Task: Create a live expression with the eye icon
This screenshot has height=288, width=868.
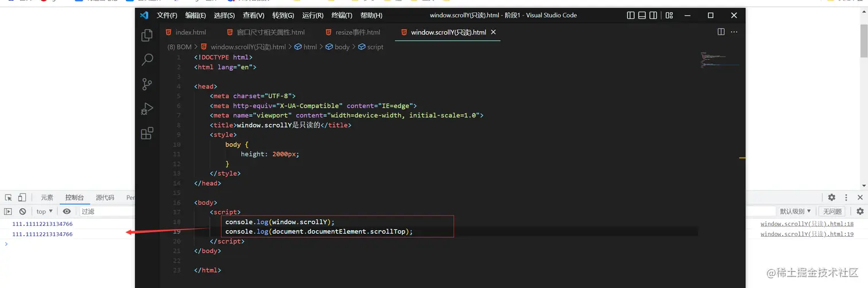Action: [67, 212]
